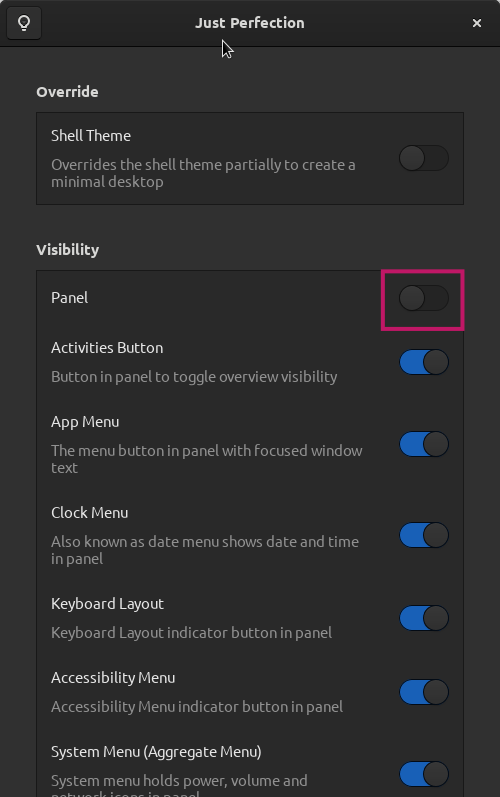The width and height of the screenshot is (500, 797).
Task: Disable the Activities Button switch
Action: pos(424,362)
